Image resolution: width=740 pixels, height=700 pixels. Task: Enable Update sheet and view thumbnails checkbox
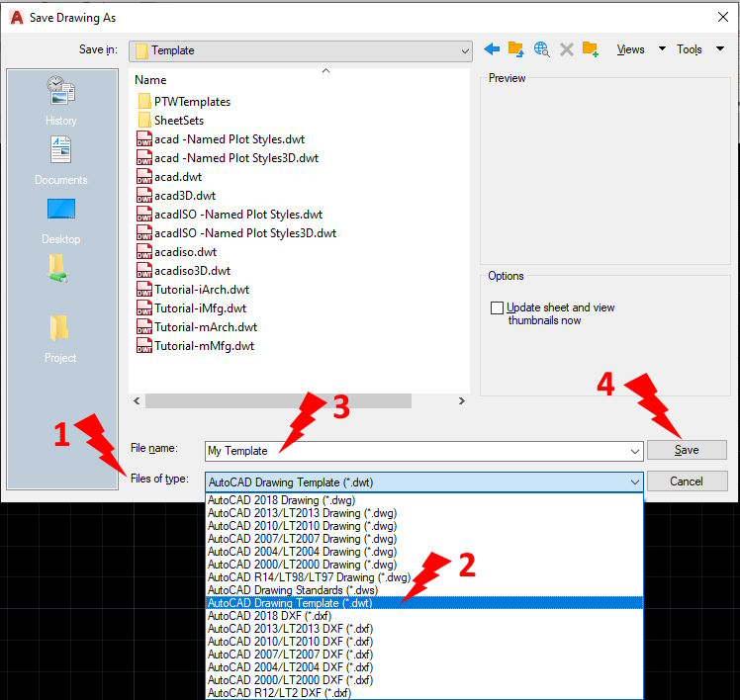(497, 308)
